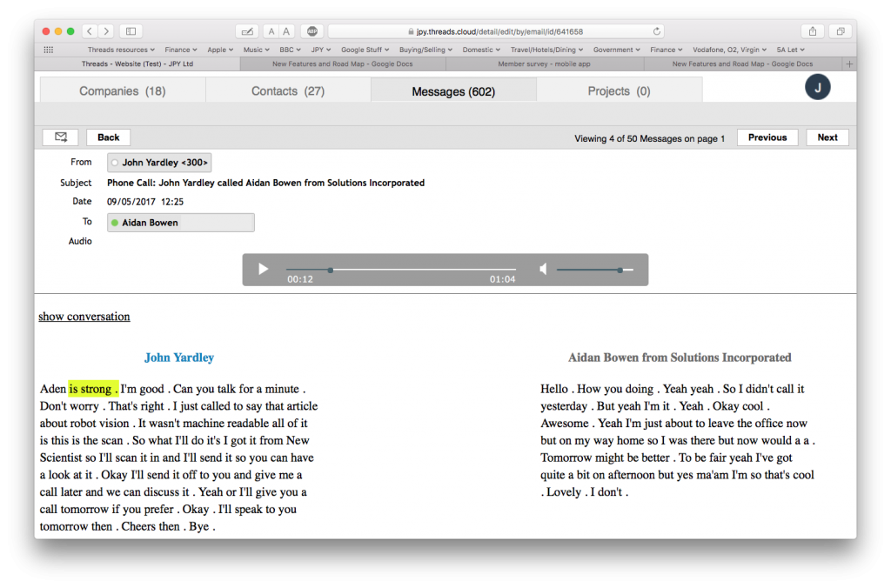Show the Safari sidebar
The width and height of the screenshot is (891, 588).
coord(131,31)
